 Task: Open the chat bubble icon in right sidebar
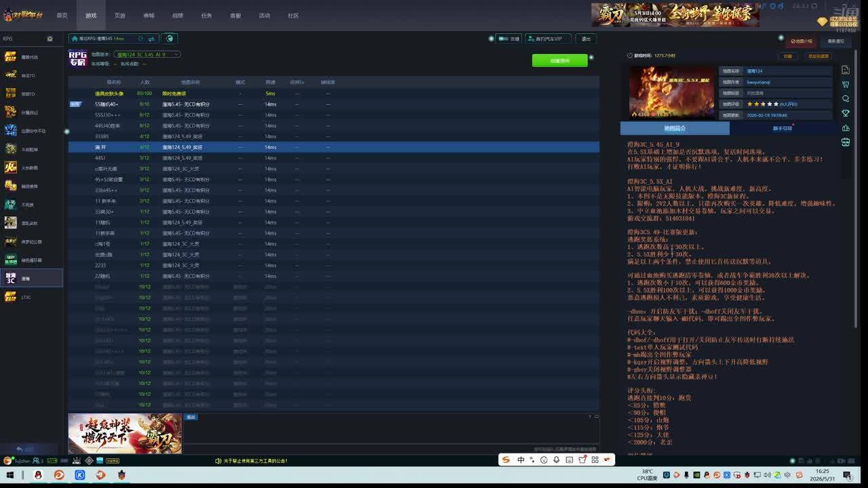[846, 99]
